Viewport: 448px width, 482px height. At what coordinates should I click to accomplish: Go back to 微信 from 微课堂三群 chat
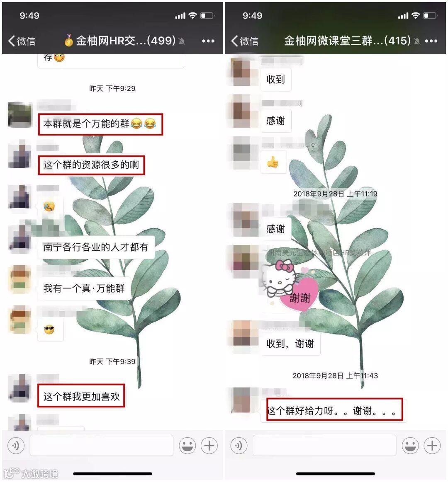pyautogui.click(x=245, y=41)
